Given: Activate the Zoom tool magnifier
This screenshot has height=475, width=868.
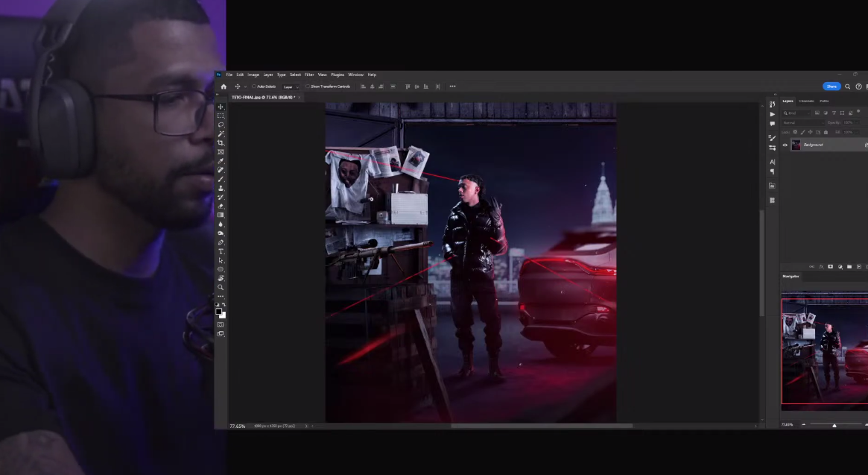Looking at the screenshot, I should click(221, 287).
